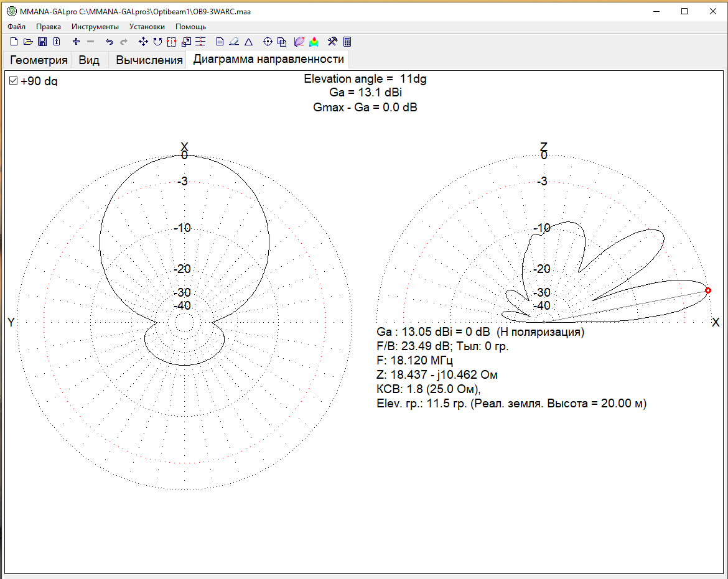Open the Инструменты menu
The height and width of the screenshot is (579, 728).
pos(95,27)
